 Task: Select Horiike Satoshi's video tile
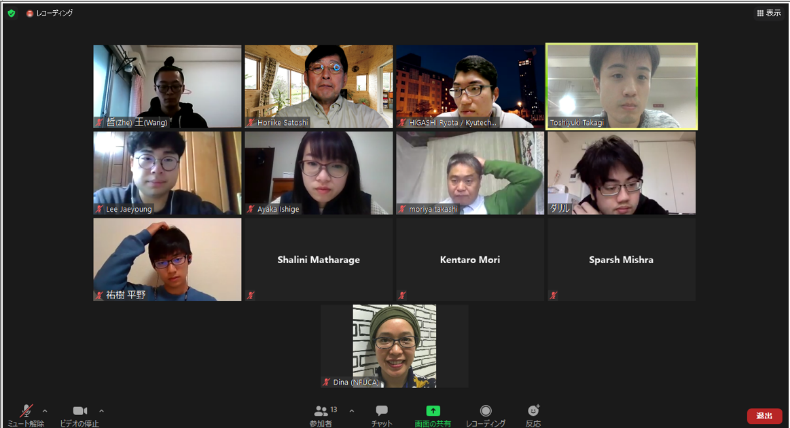[318, 86]
